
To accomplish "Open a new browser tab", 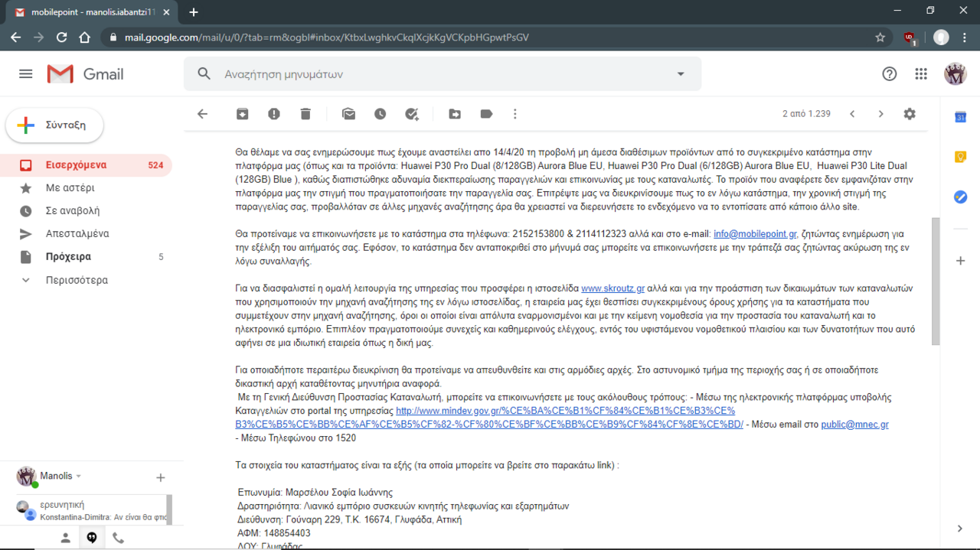I will [x=194, y=12].
